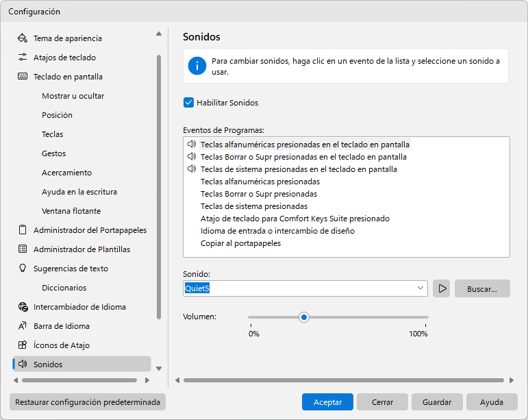Click the Ayuda button
528x420 pixels.
492,402
